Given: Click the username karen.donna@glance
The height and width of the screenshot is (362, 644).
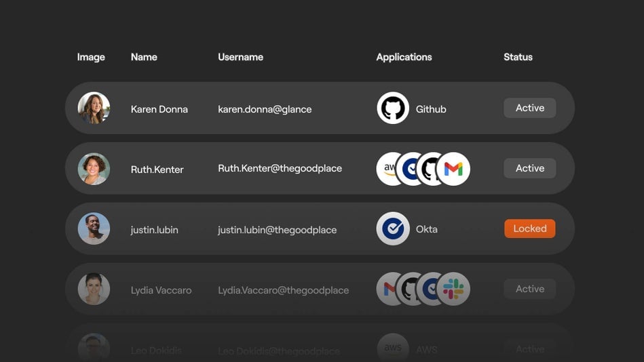Looking at the screenshot, I should click(x=265, y=109).
